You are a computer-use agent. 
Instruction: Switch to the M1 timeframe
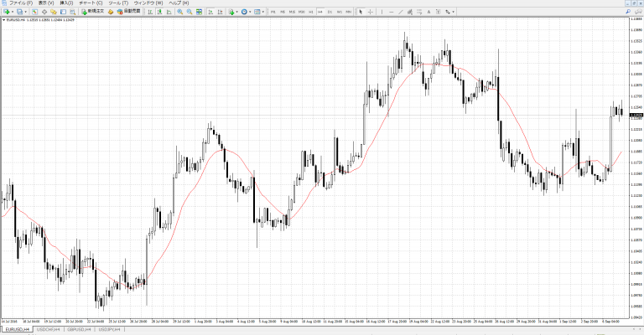273,12
